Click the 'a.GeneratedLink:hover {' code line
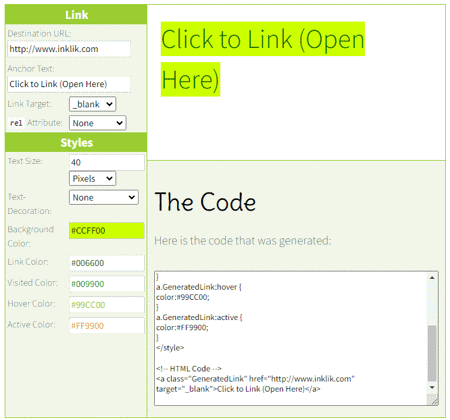The width and height of the screenshot is (450, 420). pyautogui.click(x=199, y=287)
